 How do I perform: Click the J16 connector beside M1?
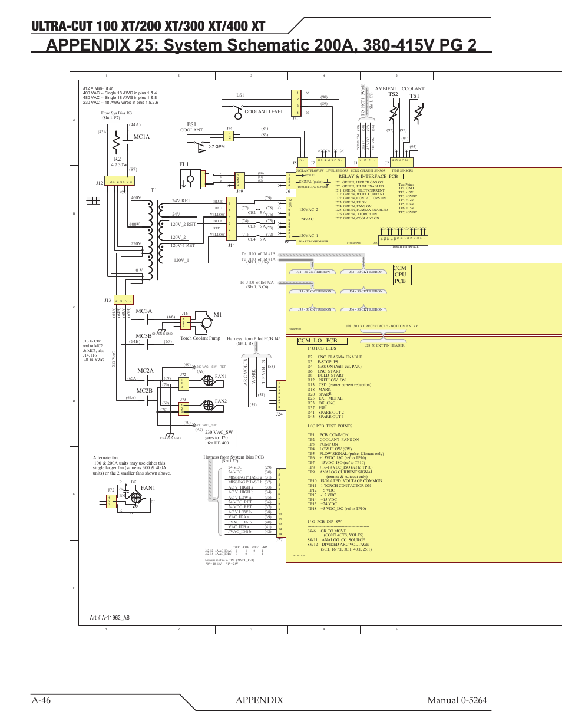(x=186, y=322)
